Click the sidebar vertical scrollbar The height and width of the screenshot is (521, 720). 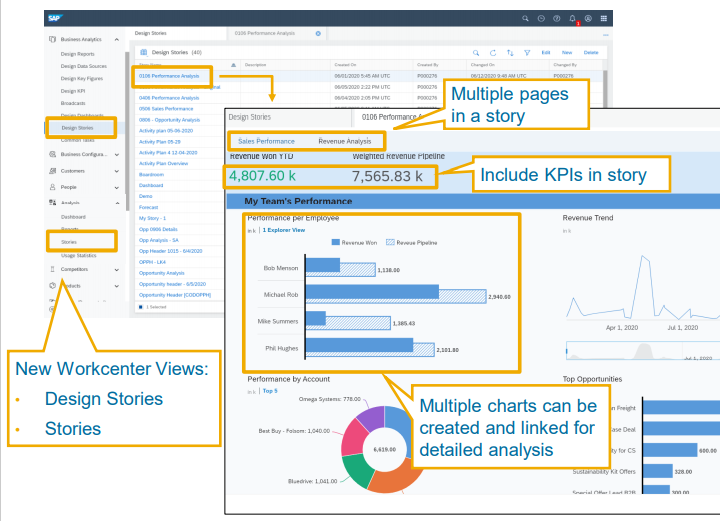coord(127,131)
